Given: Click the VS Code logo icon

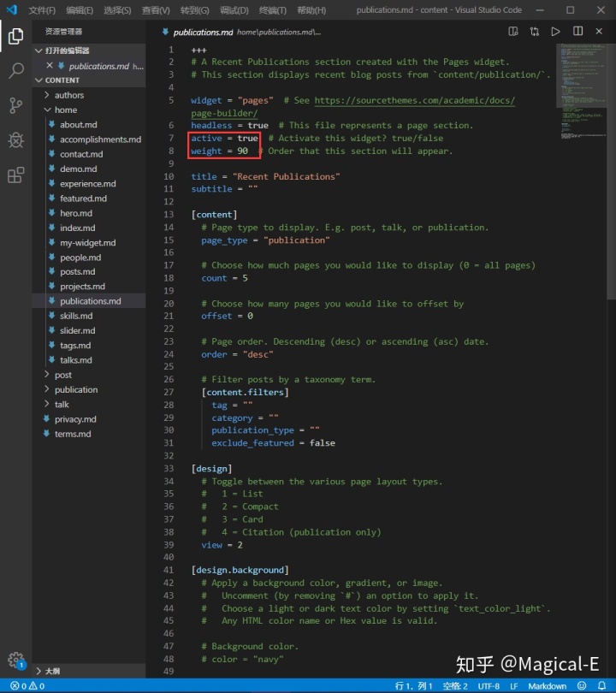Looking at the screenshot, I should tap(12, 9).
